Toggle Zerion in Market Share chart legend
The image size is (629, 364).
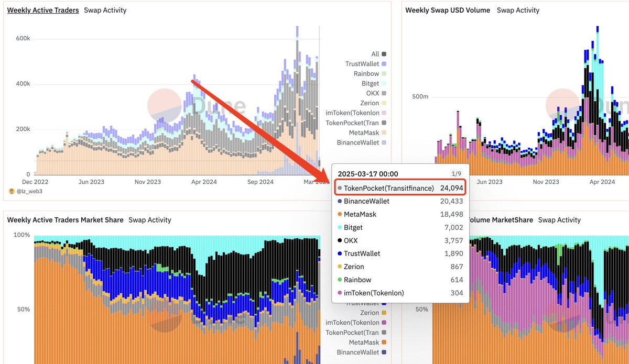tap(373, 313)
